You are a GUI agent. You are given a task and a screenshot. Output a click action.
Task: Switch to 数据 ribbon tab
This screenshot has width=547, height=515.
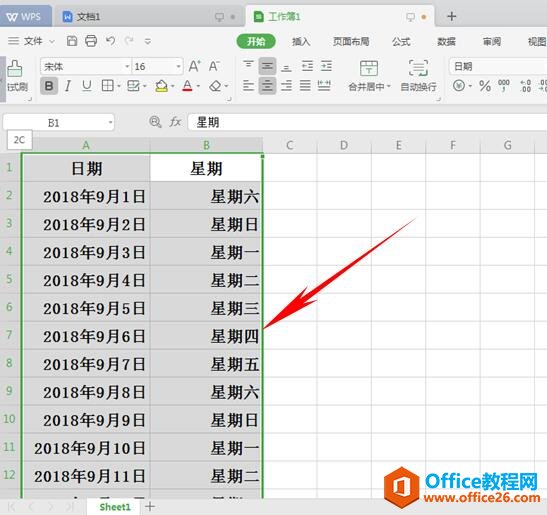pyautogui.click(x=447, y=42)
